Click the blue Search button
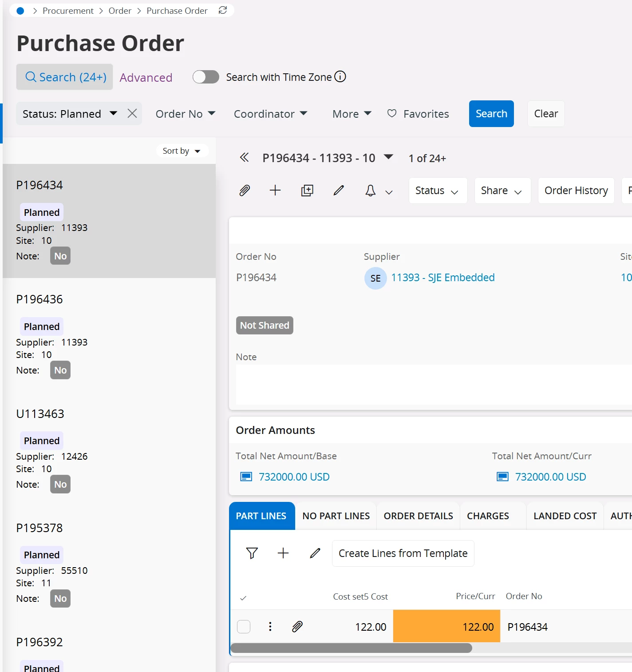Viewport: 632px width, 672px height. click(x=491, y=114)
